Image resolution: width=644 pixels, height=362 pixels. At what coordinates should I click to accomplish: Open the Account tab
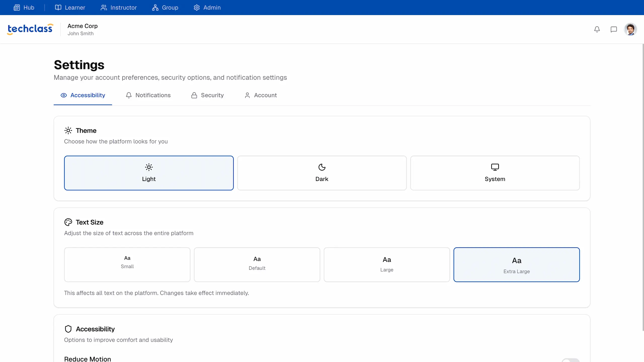tap(261, 95)
